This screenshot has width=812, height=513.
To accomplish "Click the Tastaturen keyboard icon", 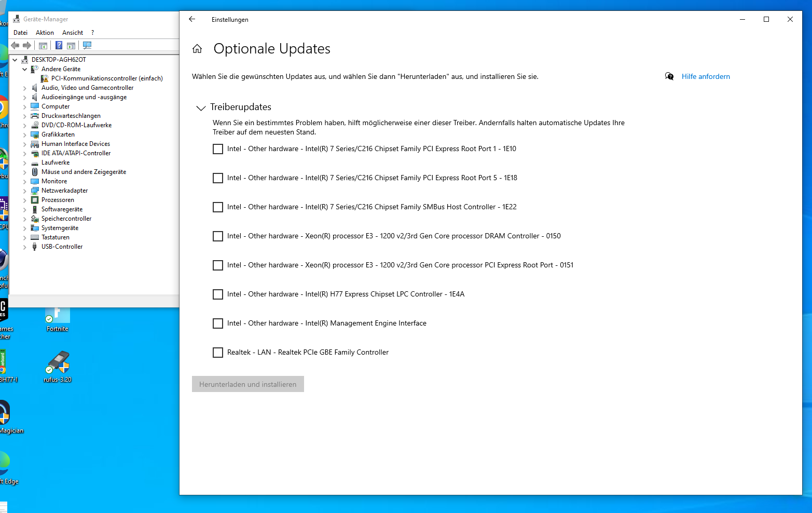I will pos(35,237).
